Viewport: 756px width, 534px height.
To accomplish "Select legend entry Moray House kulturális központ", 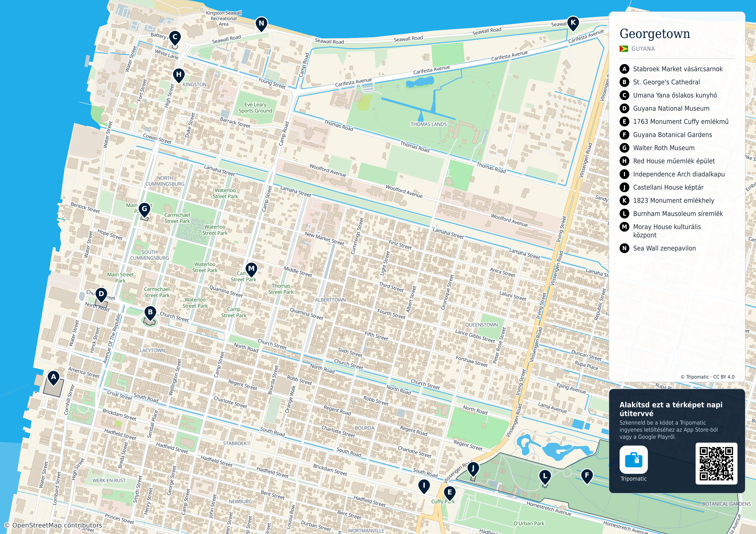I will (x=661, y=231).
